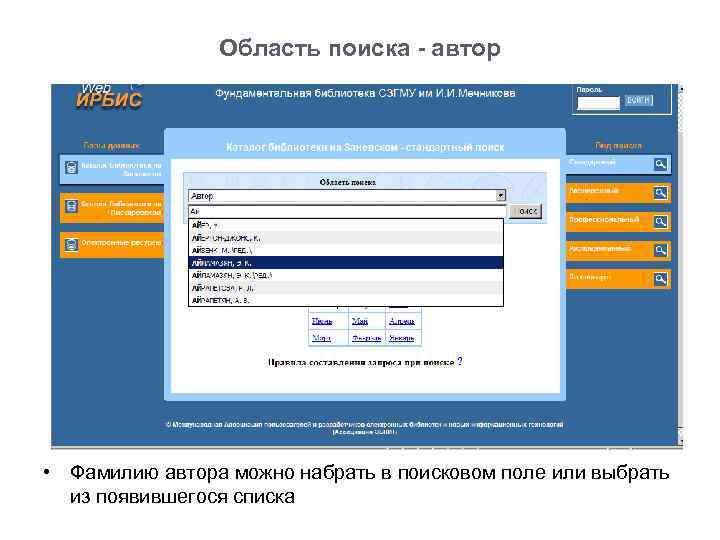Click the page vertical scrollbar
The image size is (720, 540).
coord(680,265)
